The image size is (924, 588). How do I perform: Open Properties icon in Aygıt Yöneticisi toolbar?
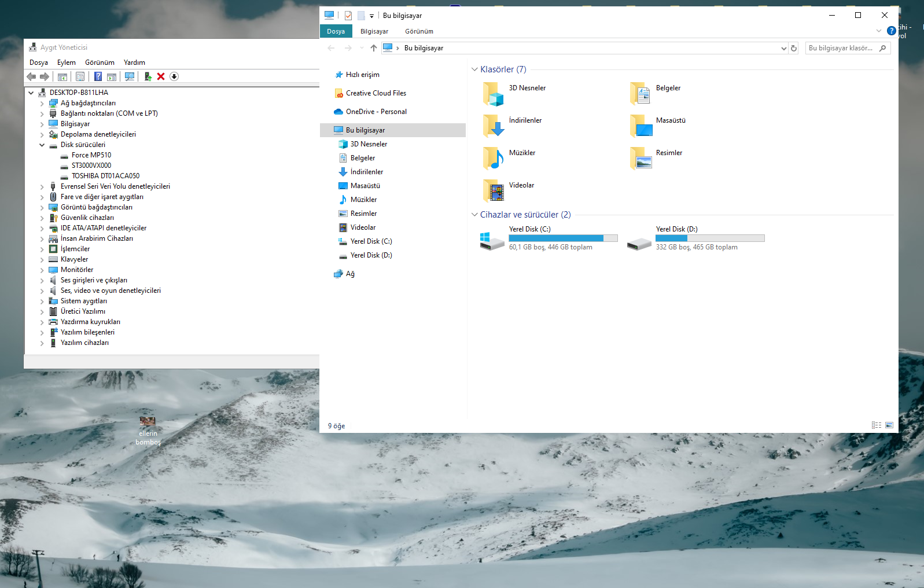(80, 76)
